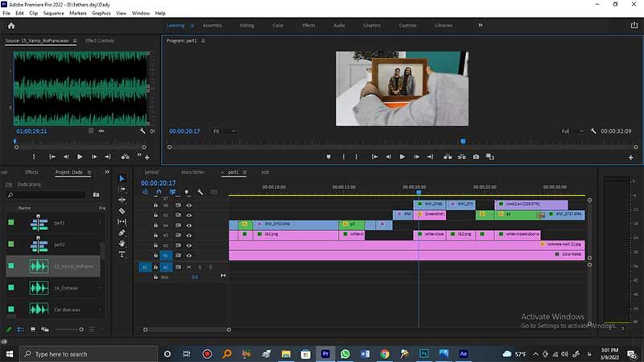
Task: Open the Effect Controls tab
Action: pyautogui.click(x=100, y=41)
